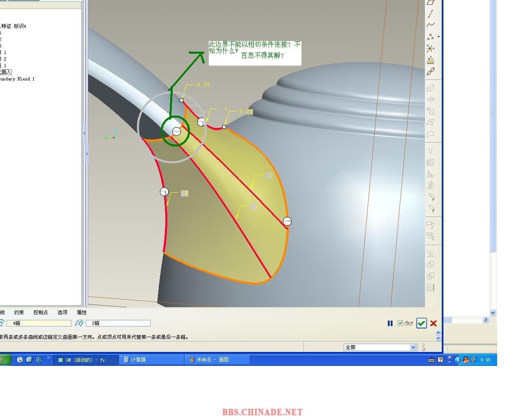Open the 属性 tab

click(x=82, y=313)
